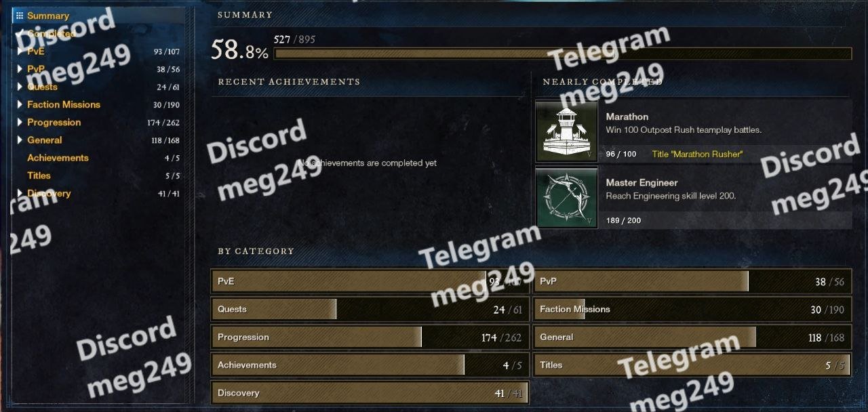868x412 pixels.
Task: Expand the PvP category in the sidebar
Action: [20, 69]
